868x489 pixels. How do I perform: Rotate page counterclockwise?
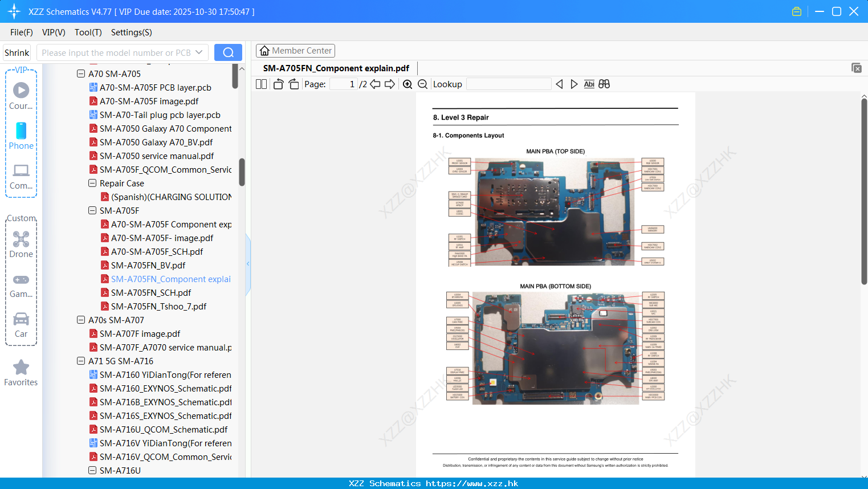[x=278, y=84]
